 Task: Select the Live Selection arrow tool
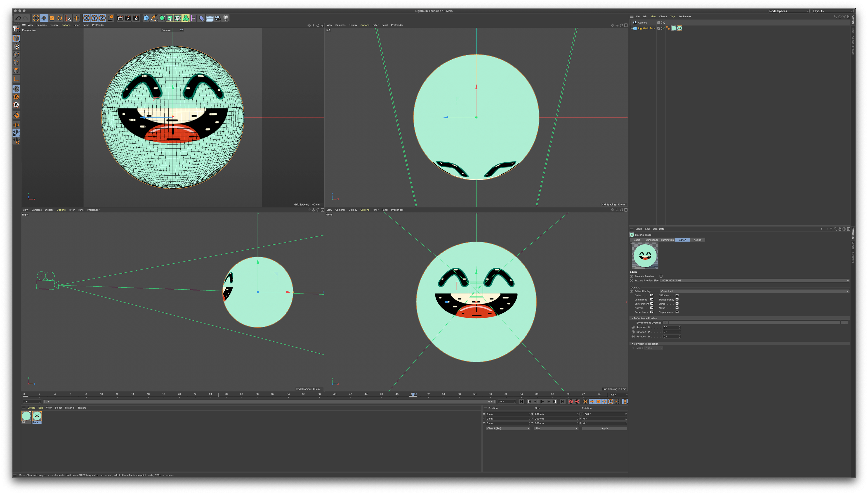(x=36, y=18)
